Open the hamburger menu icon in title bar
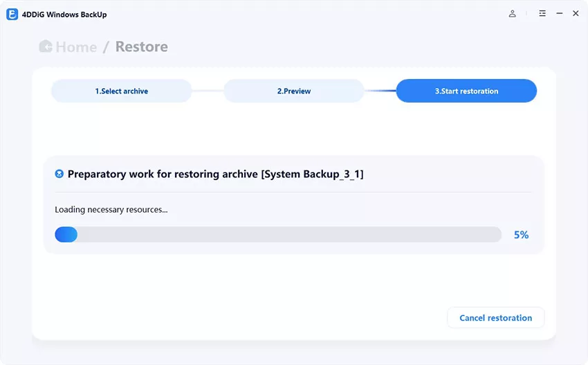Image resolution: width=588 pixels, height=365 pixels. (x=542, y=14)
